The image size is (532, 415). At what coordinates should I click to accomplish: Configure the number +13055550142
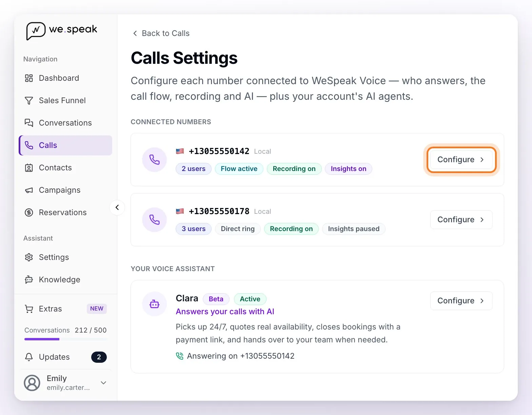(x=461, y=159)
